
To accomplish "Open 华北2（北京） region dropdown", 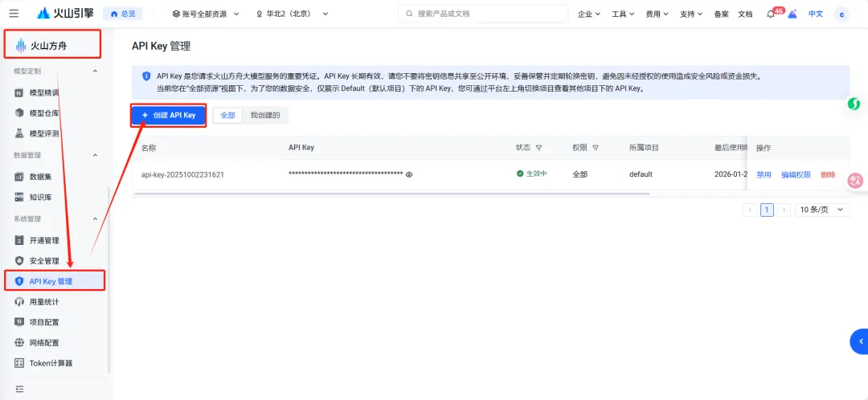I will pos(292,14).
